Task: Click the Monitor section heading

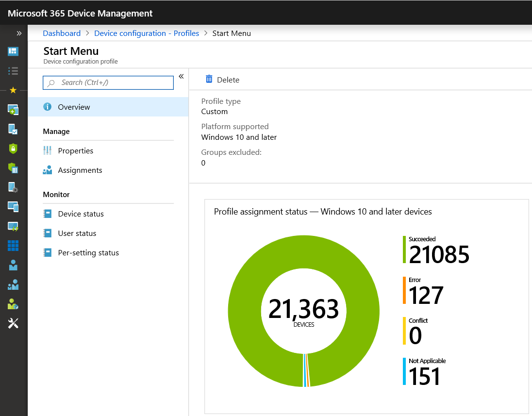Action: tap(56, 195)
